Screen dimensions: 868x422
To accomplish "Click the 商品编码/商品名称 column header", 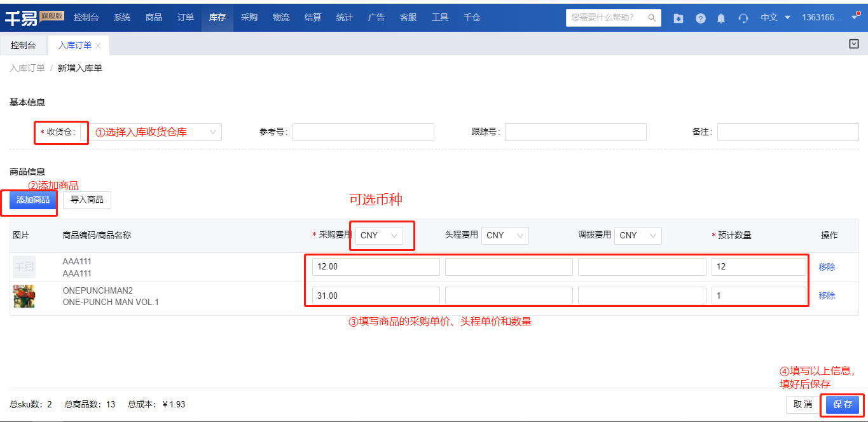I will click(97, 235).
